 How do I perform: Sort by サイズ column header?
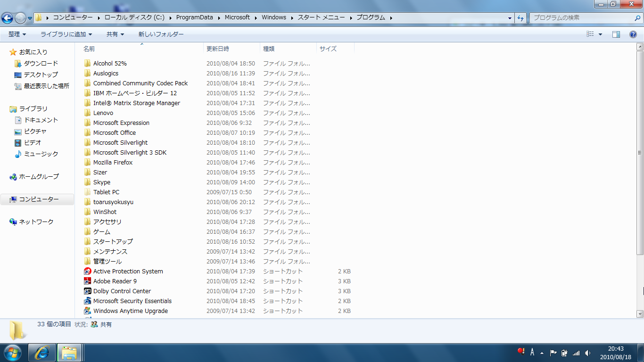coord(335,49)
